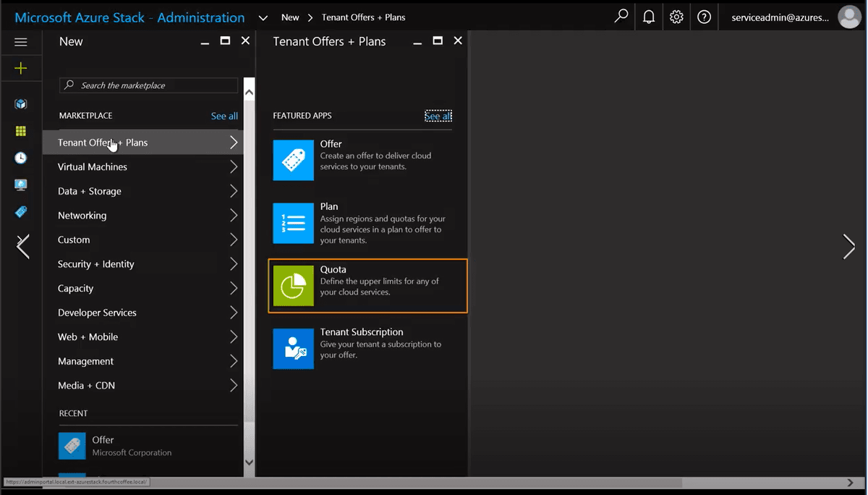Open the settings gear in top bar
This screenshot has height=495, width=868.
click(x=676, y=17)
